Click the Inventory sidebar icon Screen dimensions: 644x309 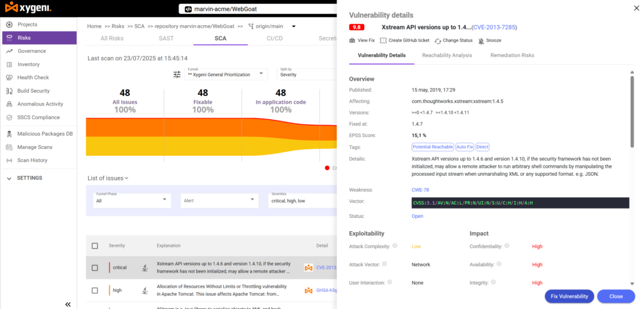point(9,65)
